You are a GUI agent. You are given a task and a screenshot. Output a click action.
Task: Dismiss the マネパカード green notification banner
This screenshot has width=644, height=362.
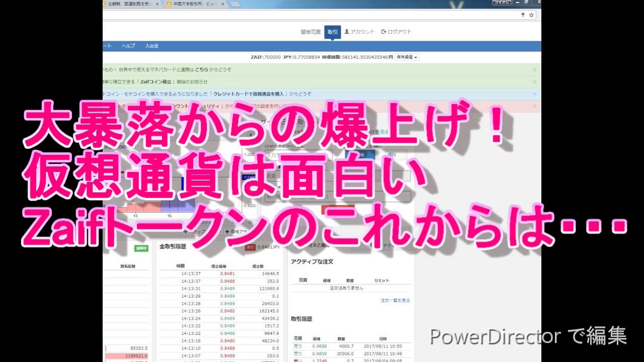coord(534,69)
